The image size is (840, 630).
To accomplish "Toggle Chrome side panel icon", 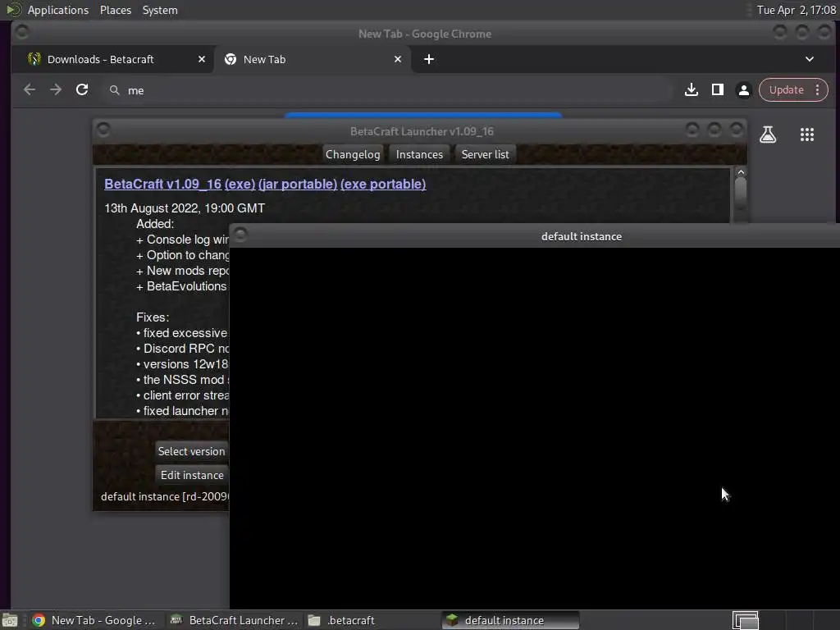I will pos(717,90).
